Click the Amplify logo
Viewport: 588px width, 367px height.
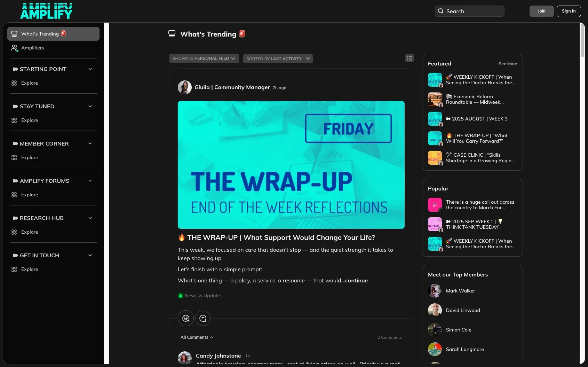point(46,11)
